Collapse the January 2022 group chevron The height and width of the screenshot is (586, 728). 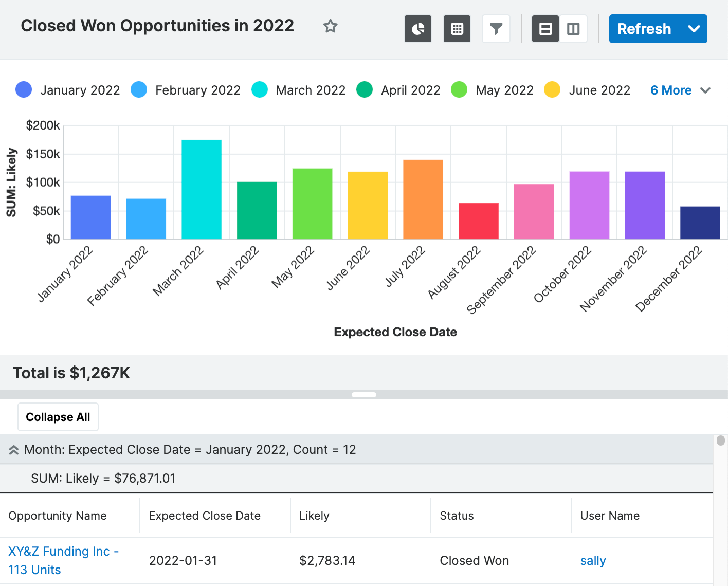coord(14,450)
